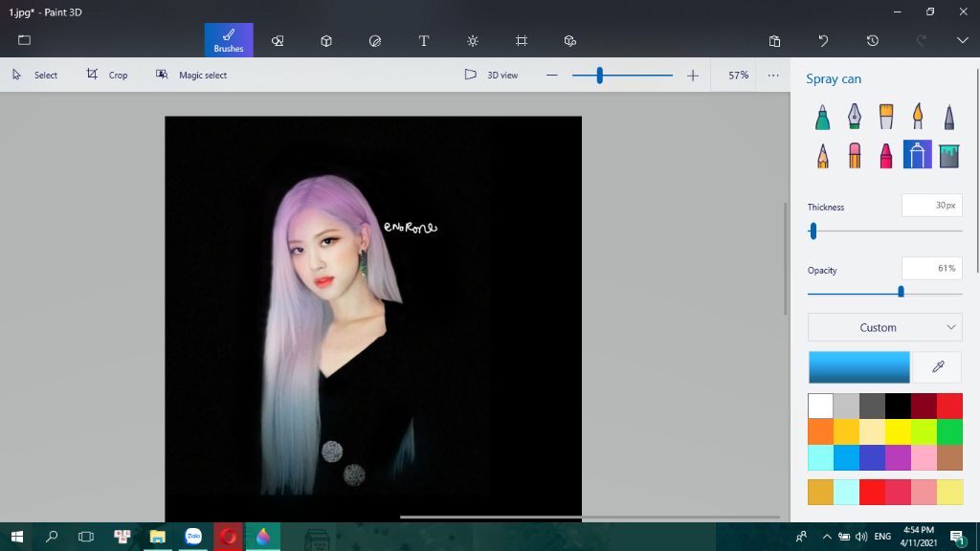The height and width of the screenshot is (551, 980).
Task: Activate Magic select
Action: (x=191, y=75)
